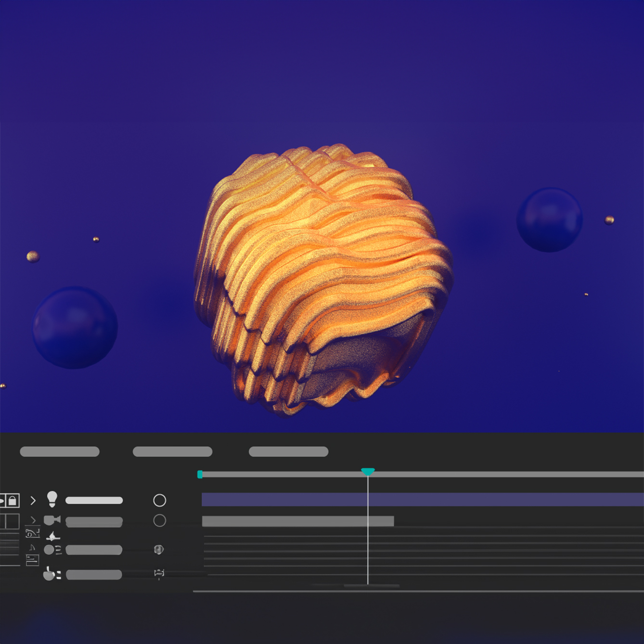644x644 pixels.
Task: Switch to the second timeline panel tab
Action: (172, 451)
